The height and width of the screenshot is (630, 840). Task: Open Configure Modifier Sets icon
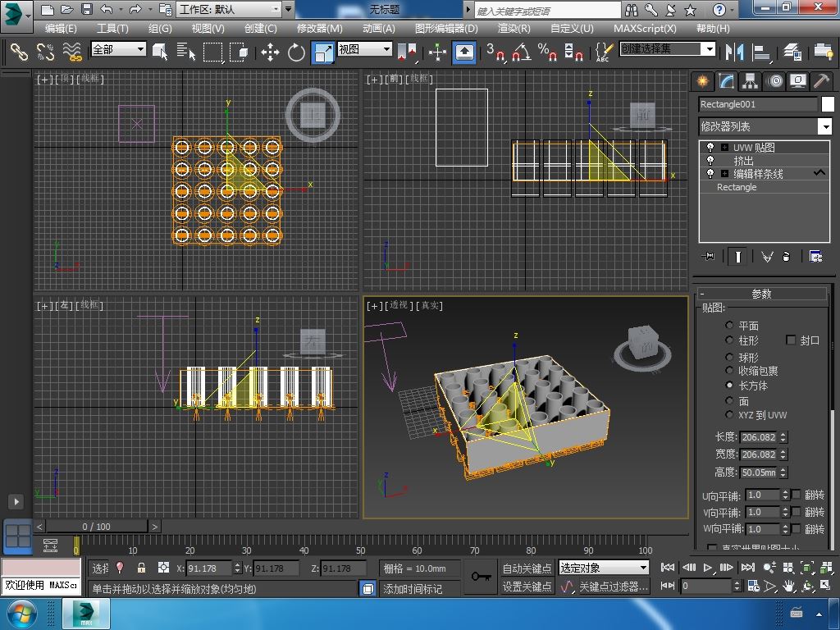(x=815, y=257)
